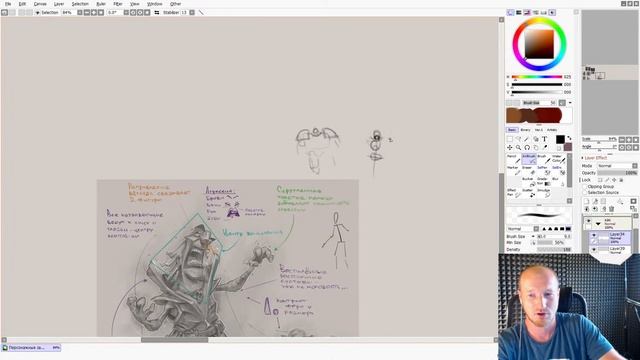Viewport: 640px width, 360px height.
Task: Open the Selection menu
Action: [x=80, y=4]
